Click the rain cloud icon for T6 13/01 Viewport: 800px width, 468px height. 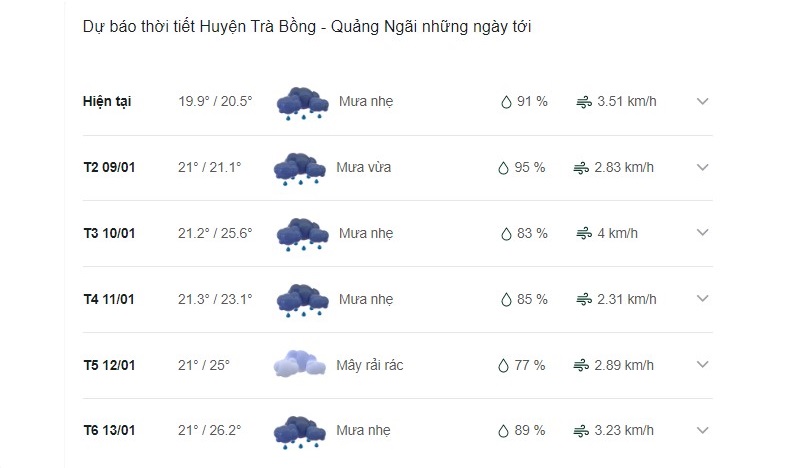pos(299,432)
